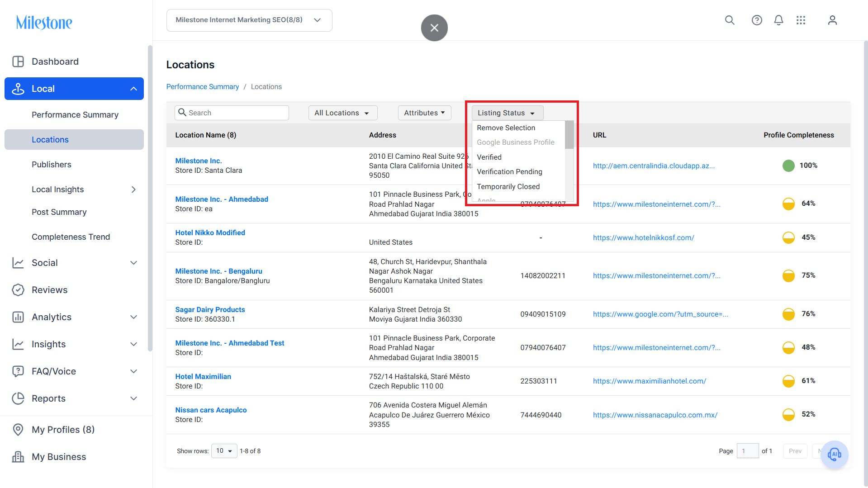Expand the Analytics section chevron
This screenshot has height=488, width=868.
click(133, 317)
